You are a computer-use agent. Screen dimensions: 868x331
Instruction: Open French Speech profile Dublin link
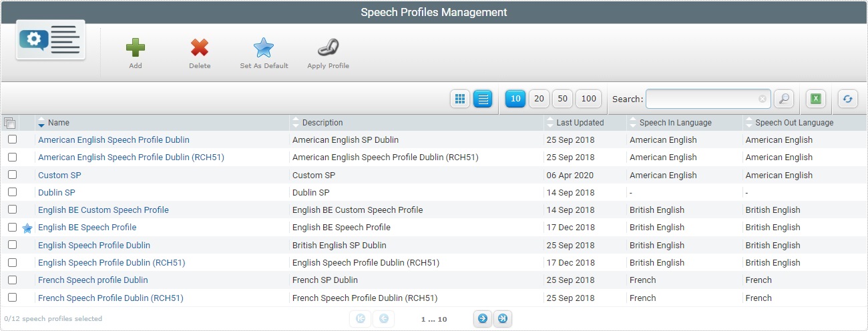[x=93, y=280]
